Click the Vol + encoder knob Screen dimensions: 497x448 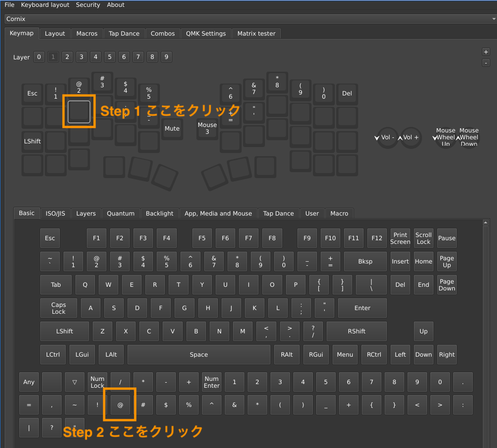click(x=411, y=137)
